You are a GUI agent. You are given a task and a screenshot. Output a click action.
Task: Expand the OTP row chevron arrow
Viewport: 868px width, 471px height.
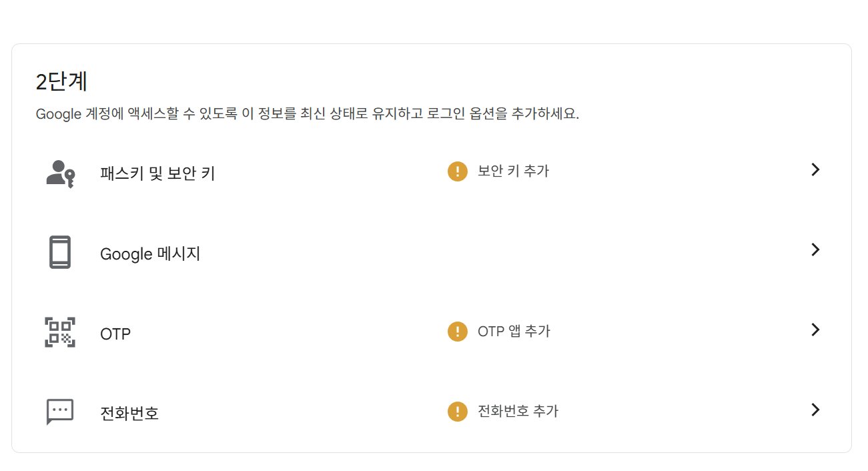coord(815,330)
